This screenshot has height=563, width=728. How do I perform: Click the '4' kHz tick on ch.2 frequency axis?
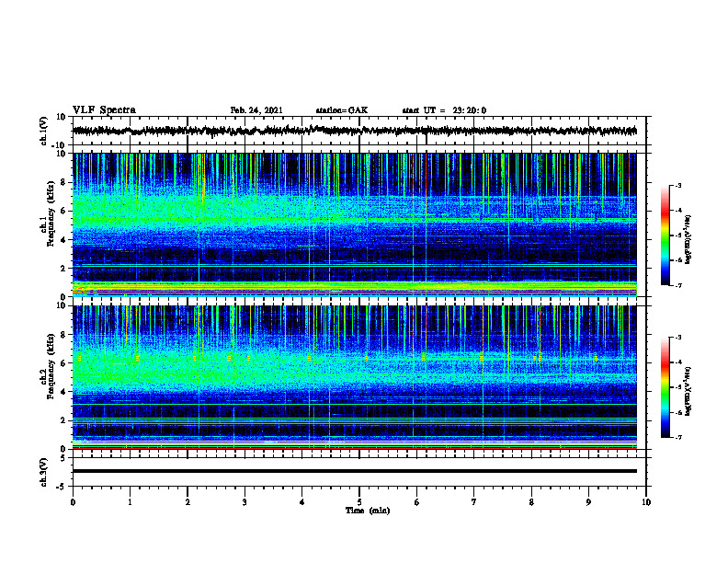click(63, 392)
